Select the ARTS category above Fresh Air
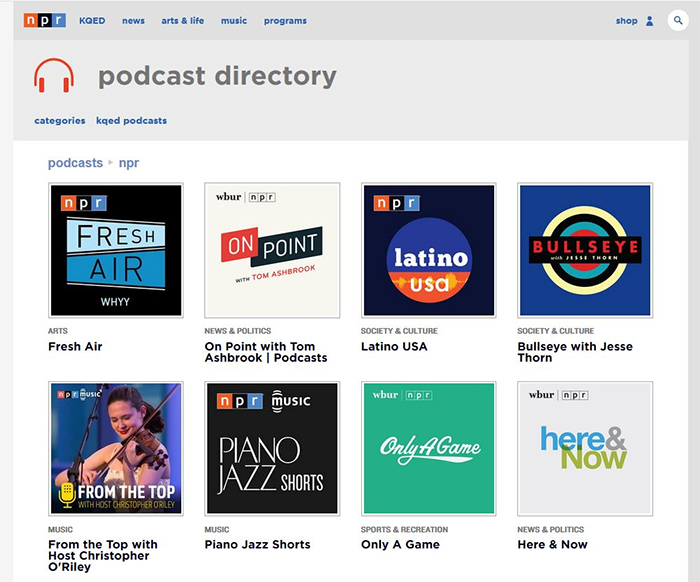The image size is (700, 582). [x=58, y=331]
